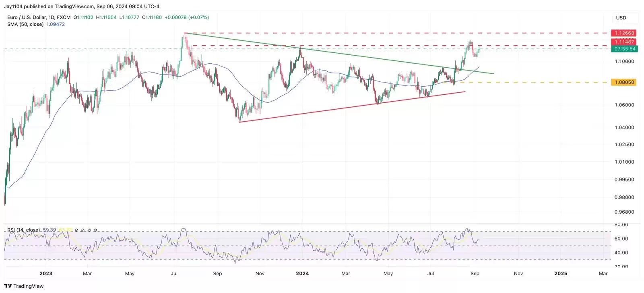644x293 pixels.
Task: Click the 2025 year label on time axis
Action: 561,273
